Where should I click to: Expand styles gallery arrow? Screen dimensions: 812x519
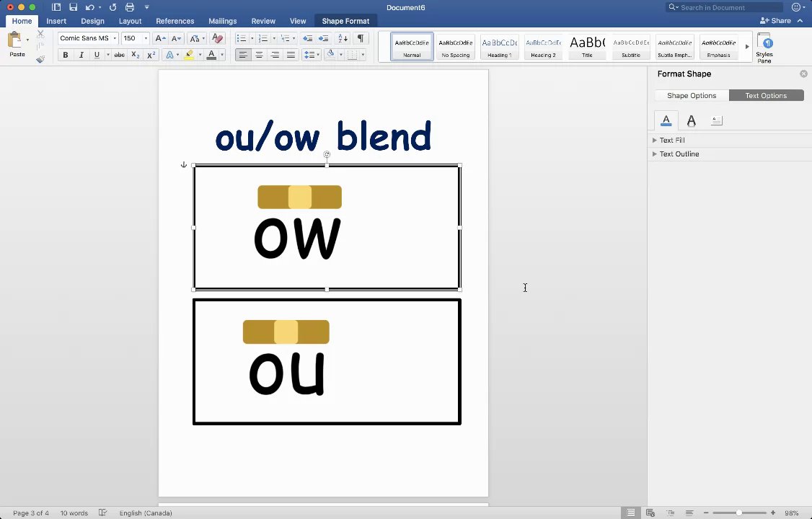pyautogui.click(x=747, y=47)
